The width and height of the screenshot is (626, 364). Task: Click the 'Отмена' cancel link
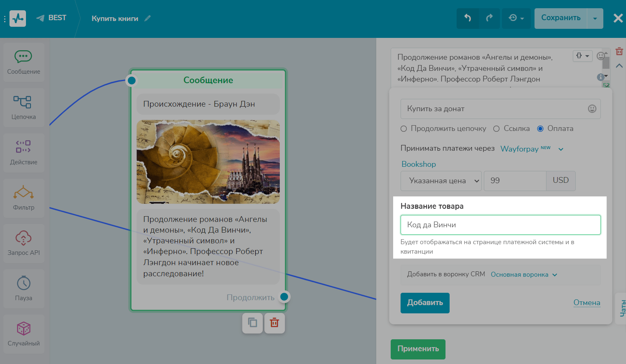pos(586,303)
